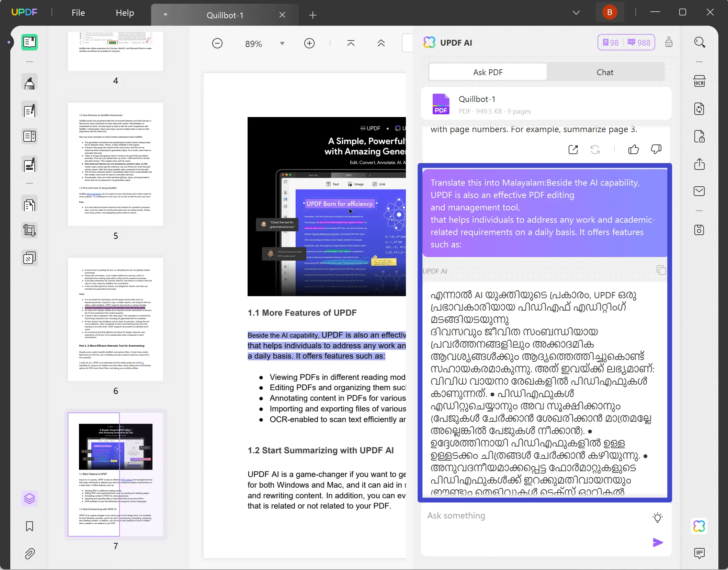Viewport: 728px width, 570px height.
Task: Open Reader mode in left sidebar
Action: tap(30, 42)
